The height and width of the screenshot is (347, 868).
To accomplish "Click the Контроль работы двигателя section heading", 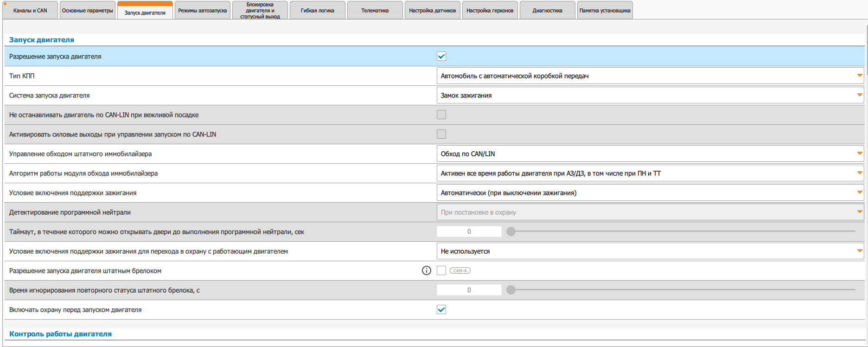I will pos(60,334).
